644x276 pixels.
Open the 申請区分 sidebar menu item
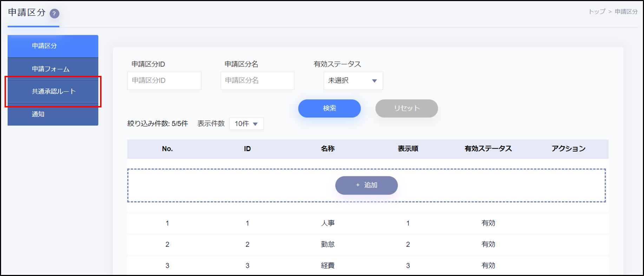(53, 46)
